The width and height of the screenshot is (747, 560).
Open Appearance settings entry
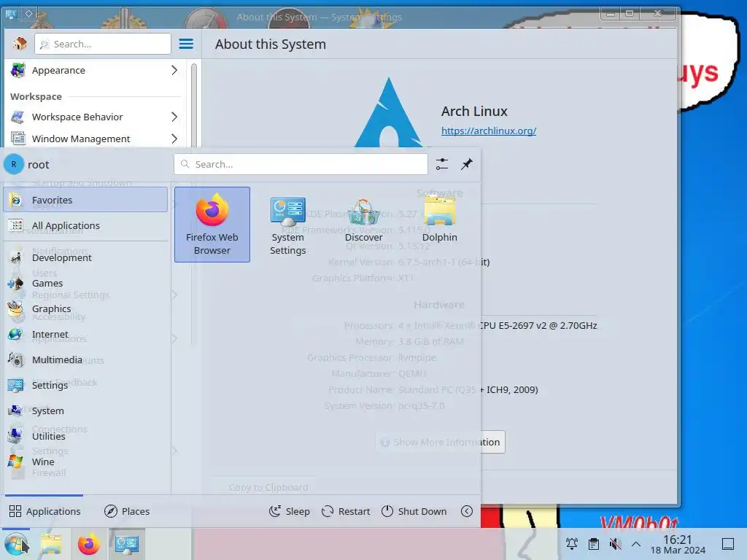coord(96,70)
